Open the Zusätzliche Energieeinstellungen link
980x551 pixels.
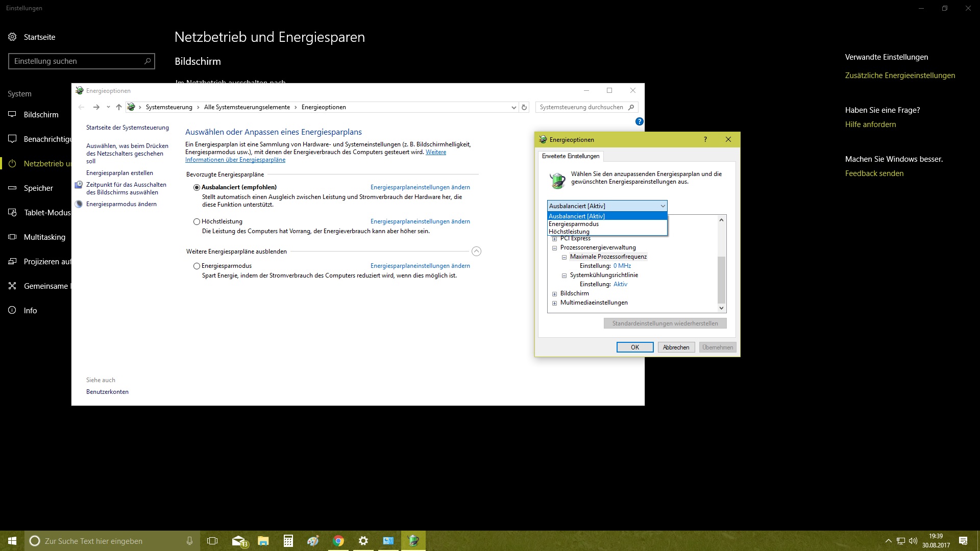click(900, 76)
